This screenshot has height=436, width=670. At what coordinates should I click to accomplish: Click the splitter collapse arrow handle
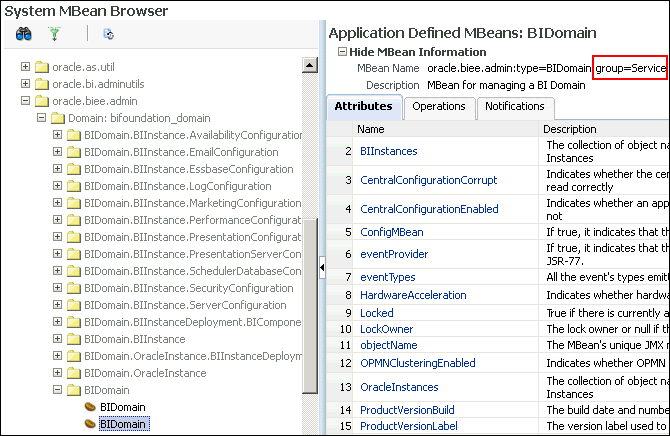(322, 267)
